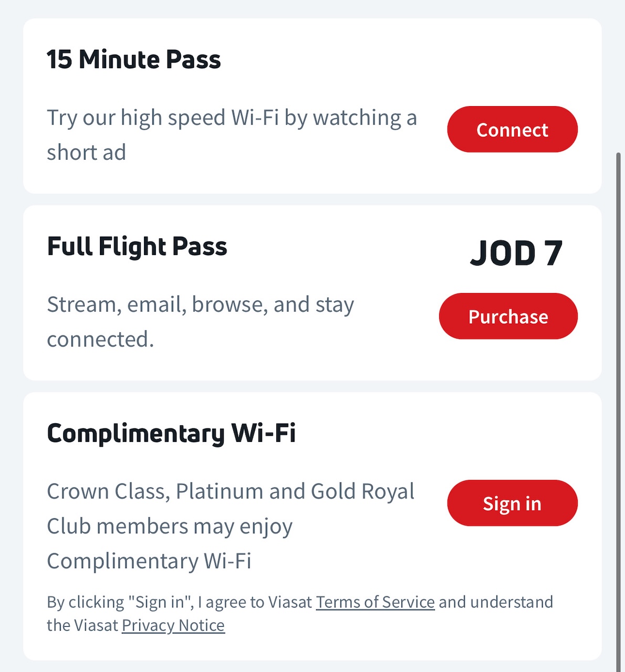Tap the Sign in button
The height and width of the screenshot is (672, 625).
pos(512,503)
